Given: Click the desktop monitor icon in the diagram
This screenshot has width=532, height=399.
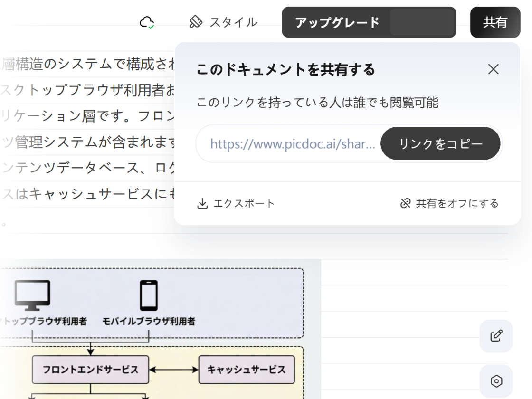Looking at the screenshot, I should (x=32, y=294).
